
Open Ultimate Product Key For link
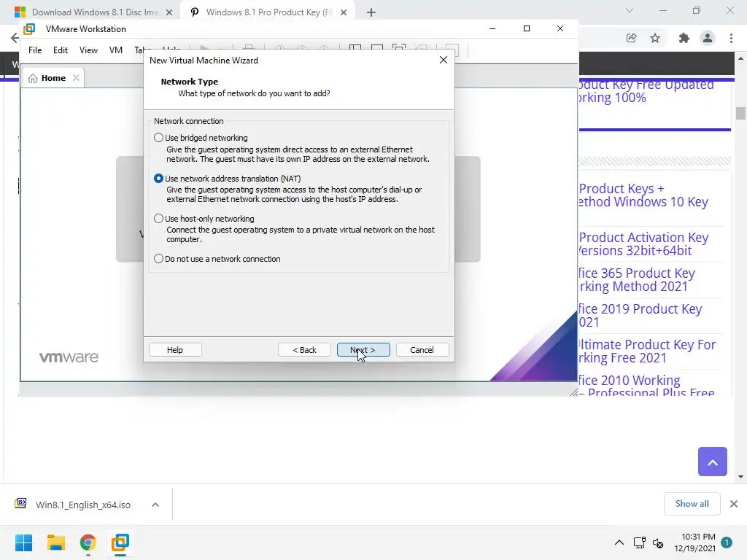pos(647,351)
